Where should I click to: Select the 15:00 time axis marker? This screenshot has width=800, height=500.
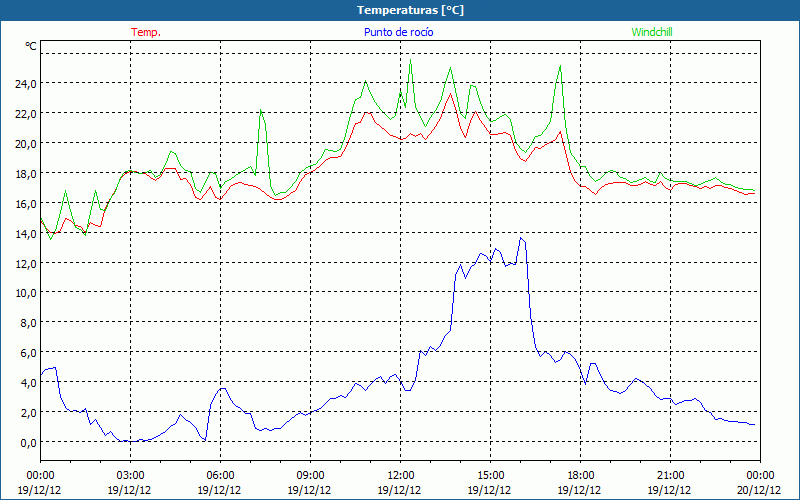click(x=490, y=475)
